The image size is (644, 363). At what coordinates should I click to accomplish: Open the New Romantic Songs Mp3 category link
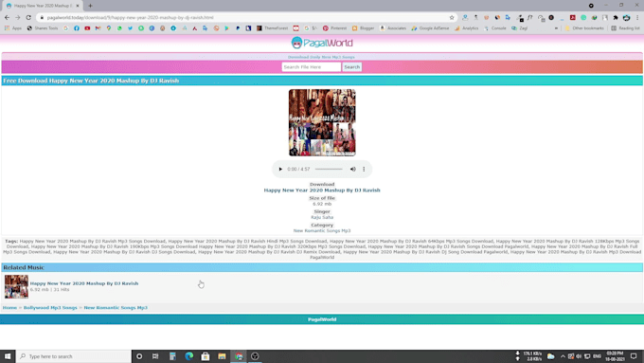(322, 230)
